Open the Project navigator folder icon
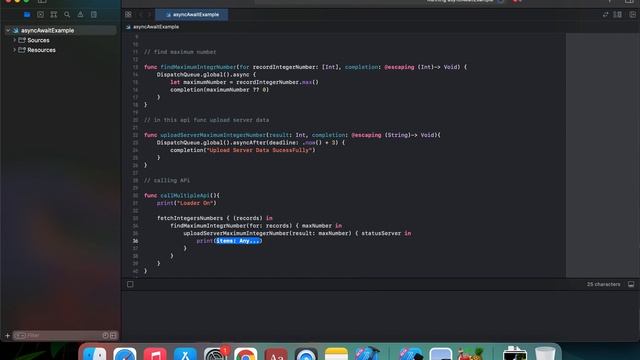640x360 pixels. (x=27, y=15)
